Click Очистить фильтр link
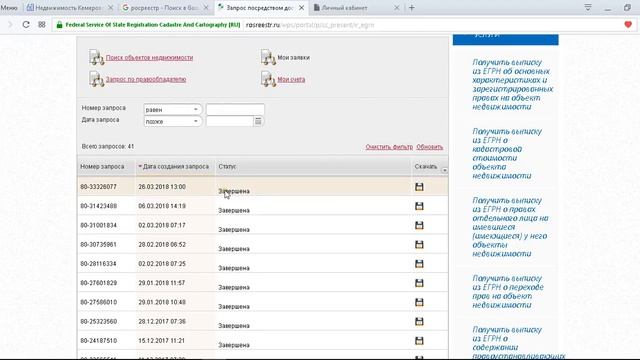The image size is (640, 360). [x=389, y=147]
